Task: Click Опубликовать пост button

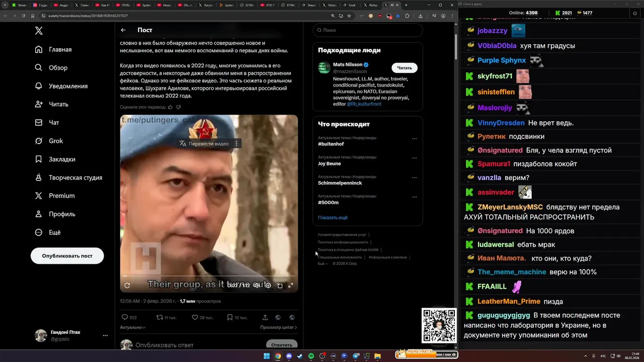Action: coord(67,255)
